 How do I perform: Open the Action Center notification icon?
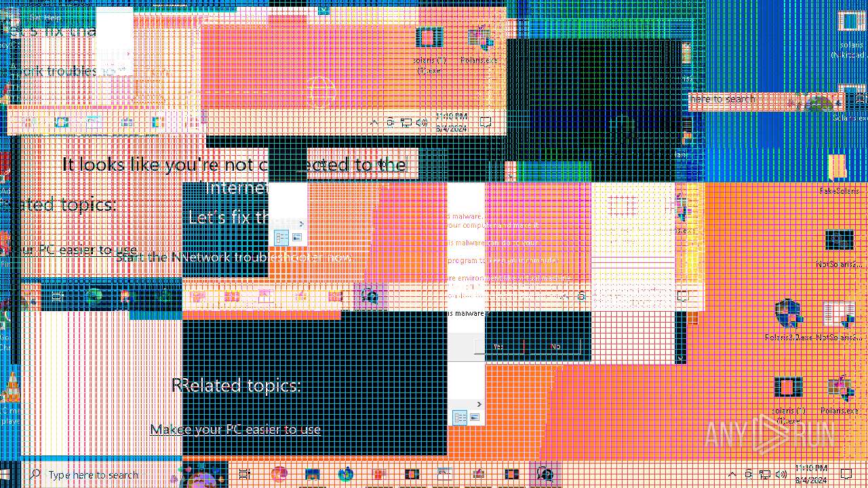pyautogui.click(x=846, y=474)
